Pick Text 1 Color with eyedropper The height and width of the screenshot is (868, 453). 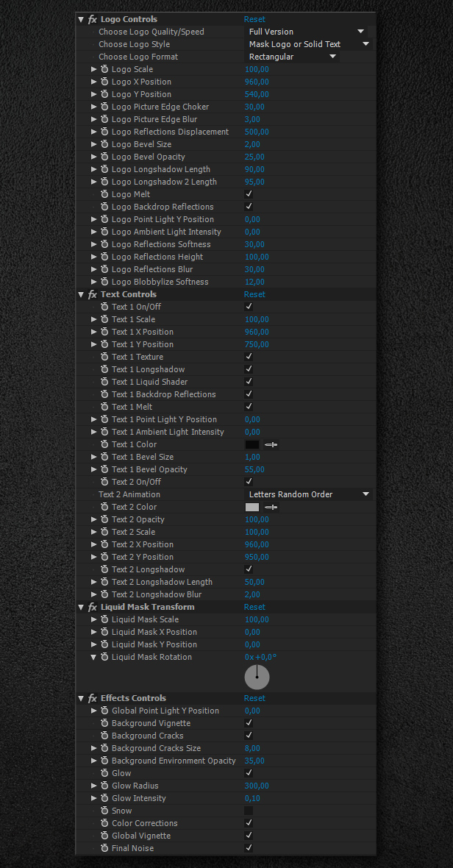(271, 444)
